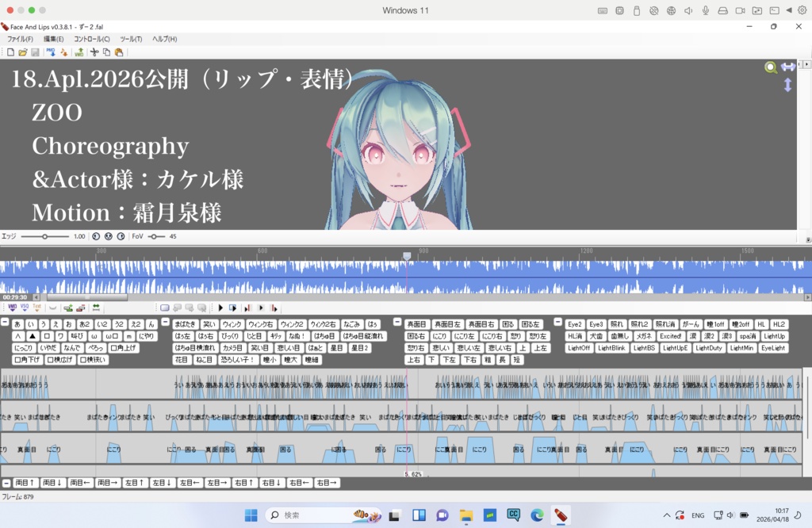Click the magnifier zoom icon in the model viewport
This screenshot has width=812, height=528.
[771, 67]
